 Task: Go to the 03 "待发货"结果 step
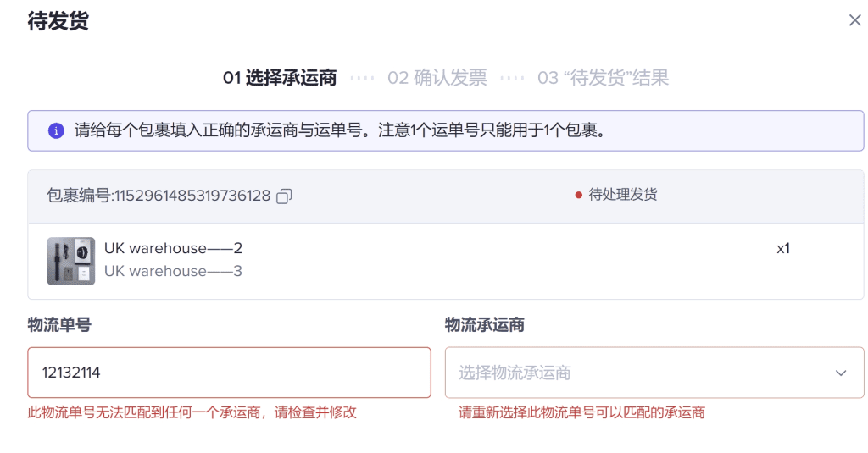pyautogui.click(x=603, y=77)
